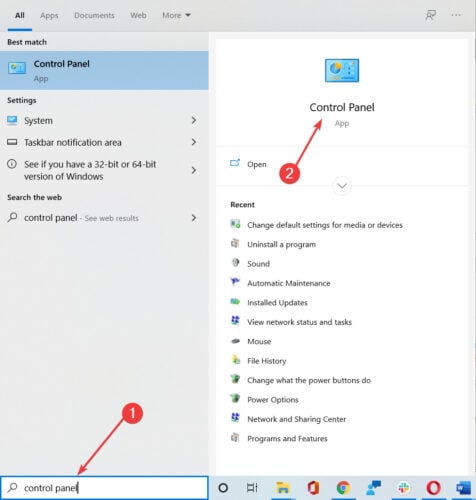
Task: Open View network status and tasks
Action: coord(299,322)
